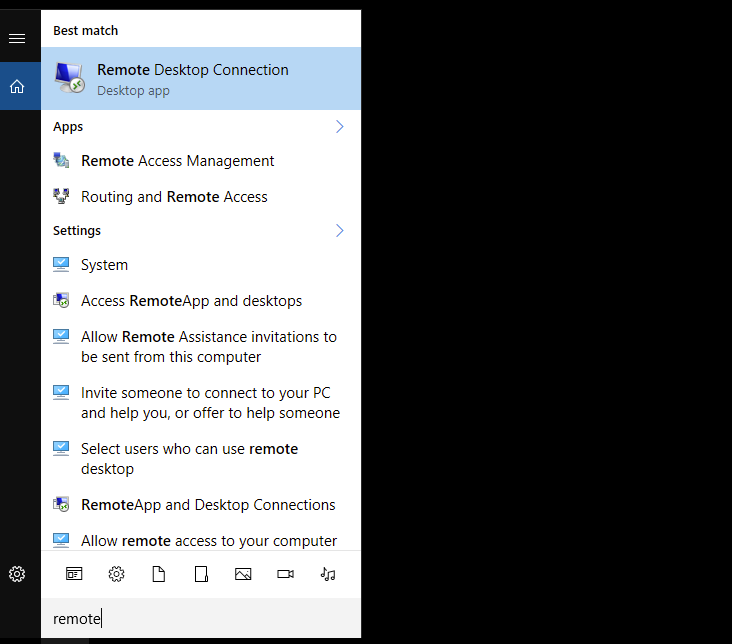Filter results by Videos icon
Viewport: 732px width, 644px height.
[285, 574]
